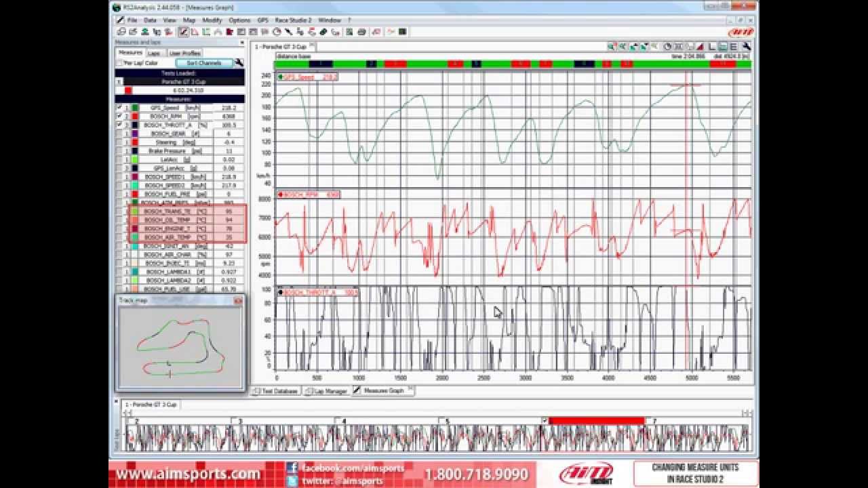Click the clock icon in graph toolbar
This screenshot has width=868, height=488.
pyautogui.click(x=667, y=47)
